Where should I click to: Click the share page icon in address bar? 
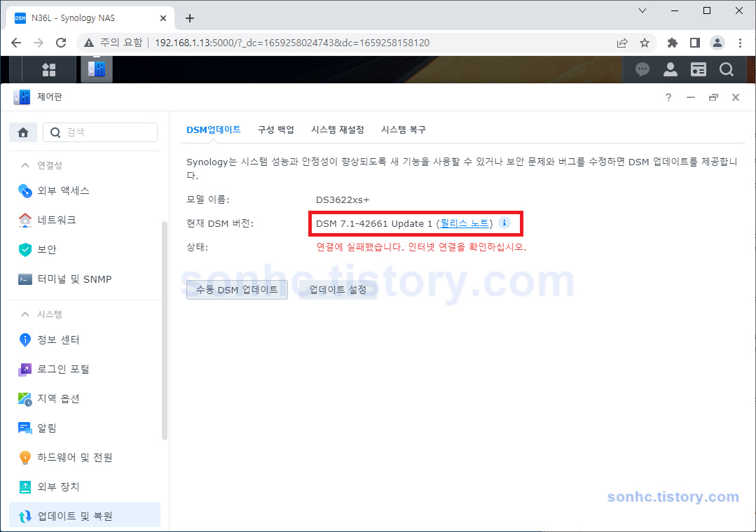pos(622,43)
